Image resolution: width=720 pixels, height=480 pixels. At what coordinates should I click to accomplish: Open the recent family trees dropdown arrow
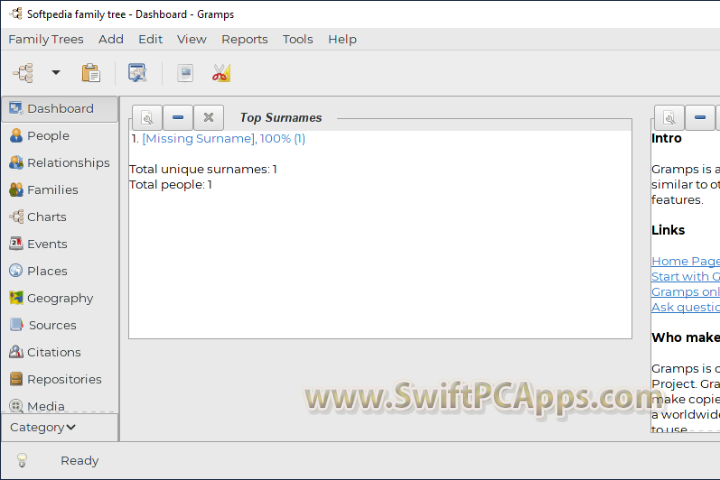(56, 73)
